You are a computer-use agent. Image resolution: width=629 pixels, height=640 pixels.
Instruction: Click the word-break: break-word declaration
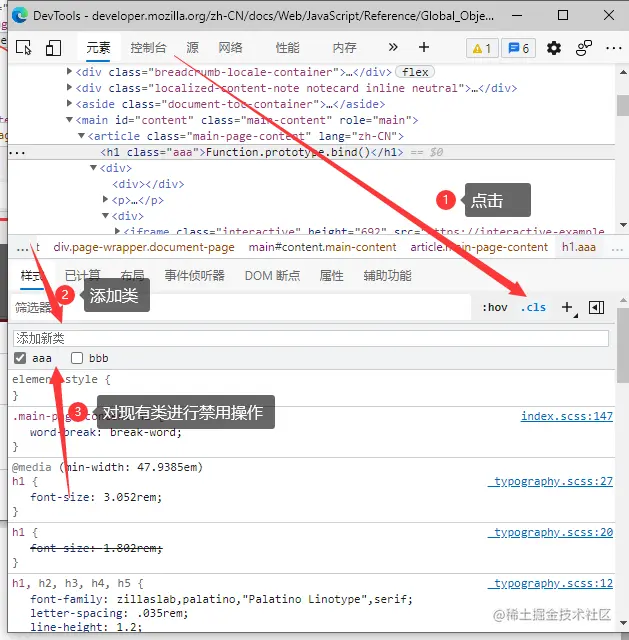coord(106,432)
